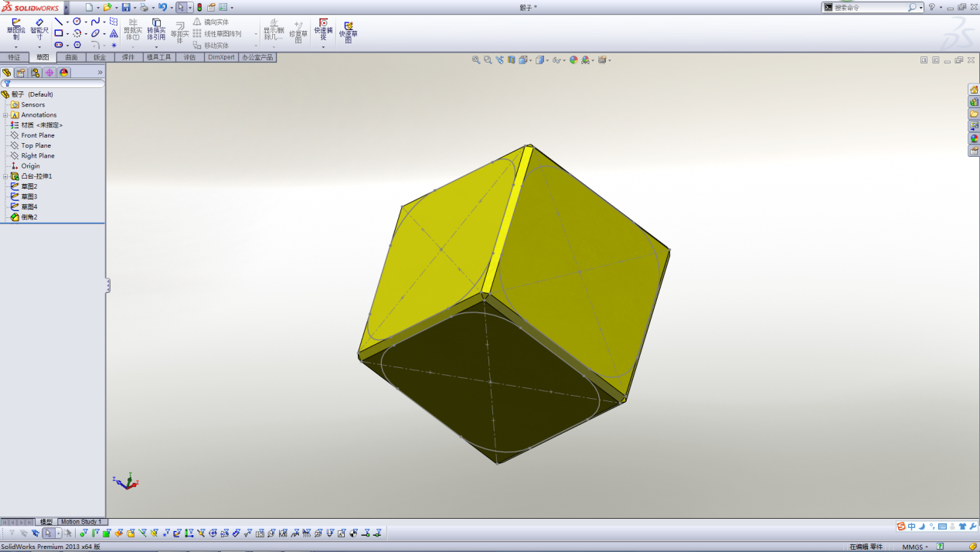Click the Save icon in top toolbar
This screenshot has width=980, height=552.
click(x=126, y=7)
